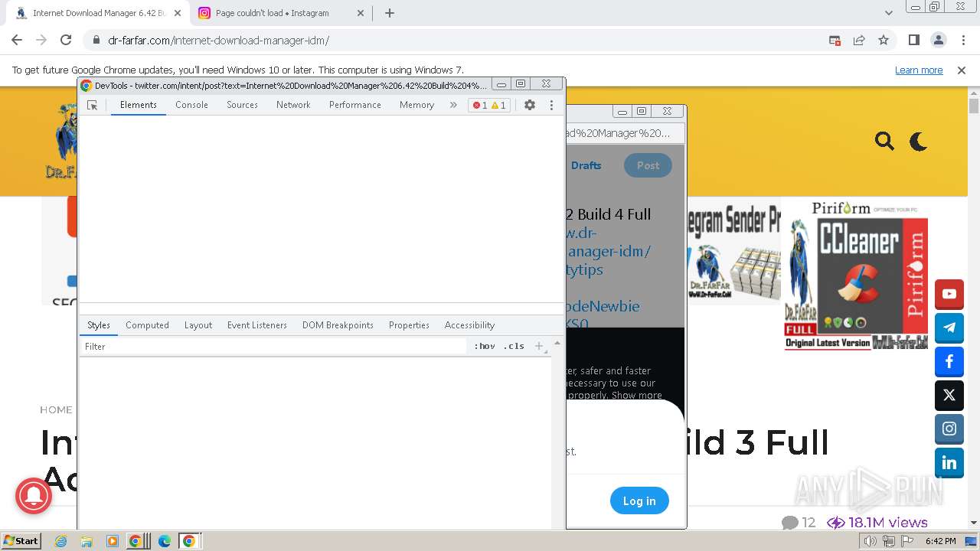Click the red notification bell icon
980x551 pixels.
point(33,497)
